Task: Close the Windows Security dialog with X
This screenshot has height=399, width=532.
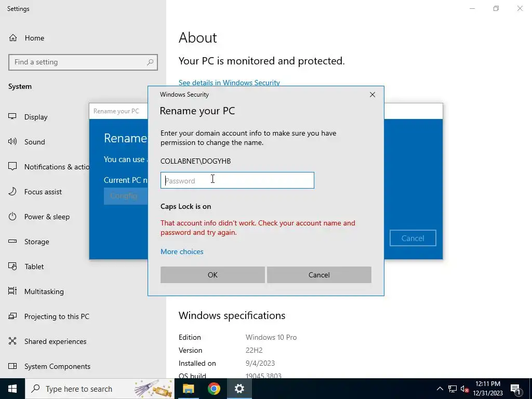Action: [372, 95]
